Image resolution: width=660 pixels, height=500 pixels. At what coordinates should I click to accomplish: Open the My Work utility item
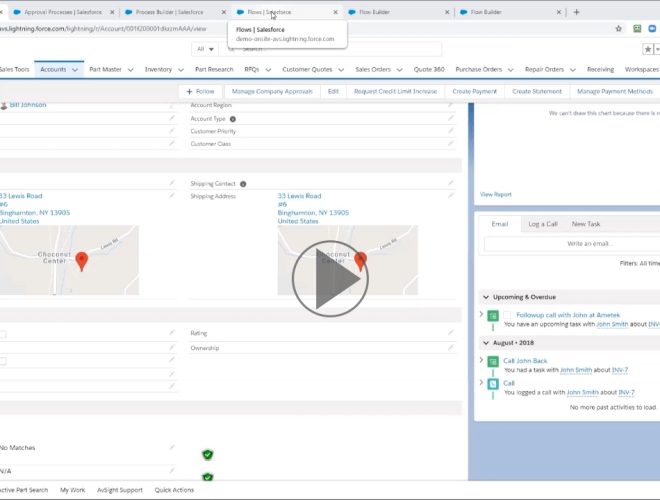coord(72,490)
